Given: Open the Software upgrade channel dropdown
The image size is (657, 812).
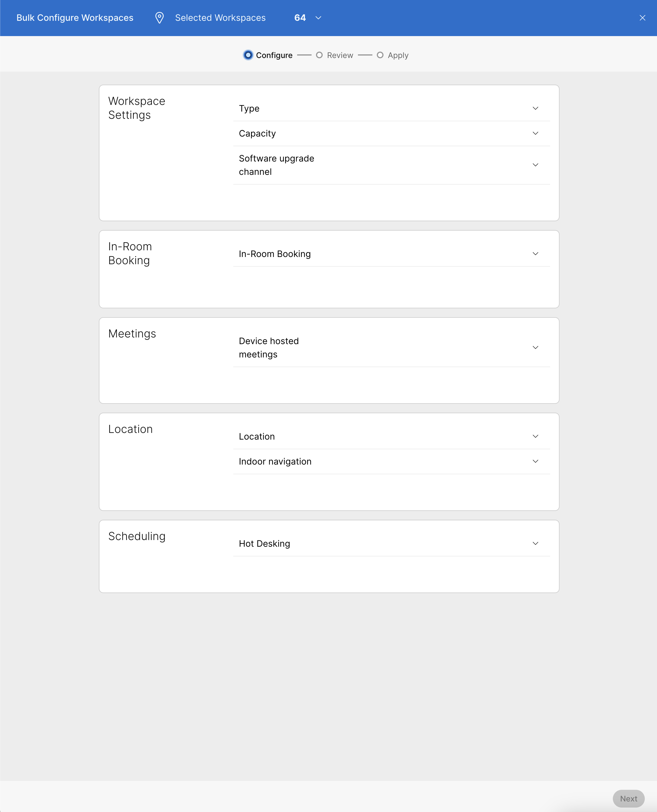Looking at the screenshot, I should (536, 165).
